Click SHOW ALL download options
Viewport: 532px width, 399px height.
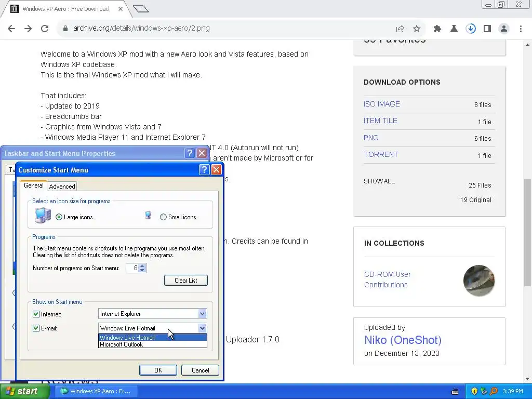379,181
